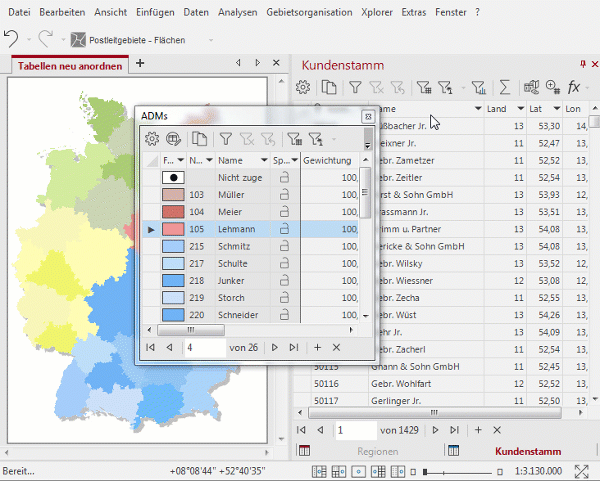Open the Bearbeiten menu
Screen dimensions: 600x481
point(62,12)
